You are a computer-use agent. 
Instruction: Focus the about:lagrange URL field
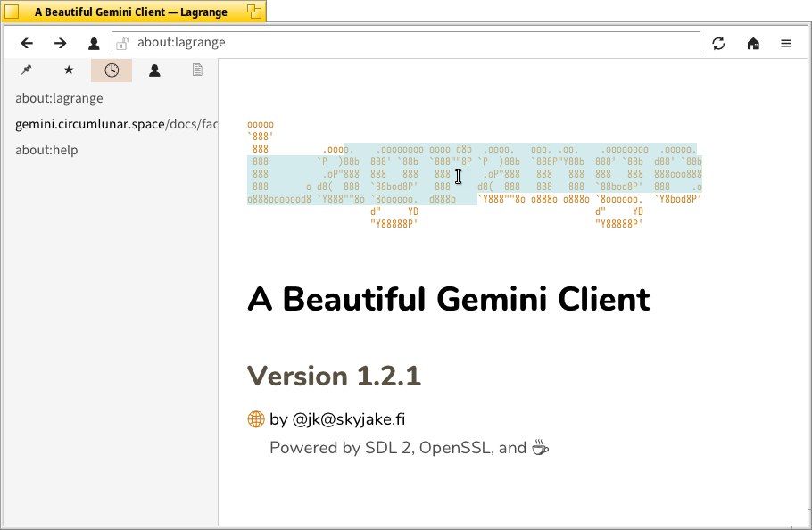[405, 43]
